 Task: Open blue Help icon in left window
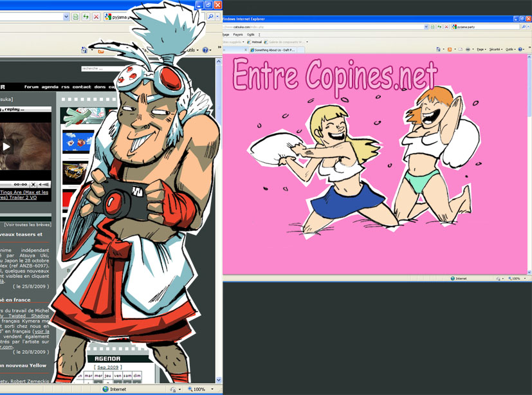coord(205,50)
